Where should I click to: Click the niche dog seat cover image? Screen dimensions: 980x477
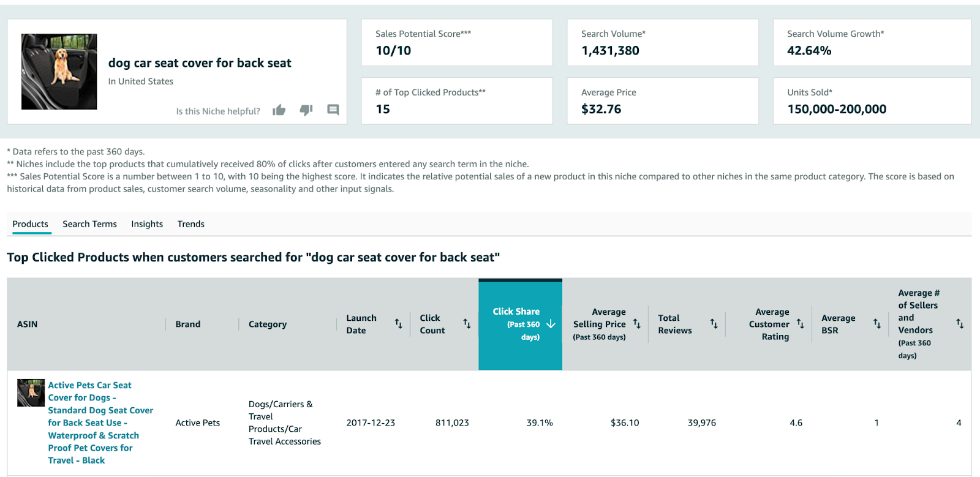point(59,72)
